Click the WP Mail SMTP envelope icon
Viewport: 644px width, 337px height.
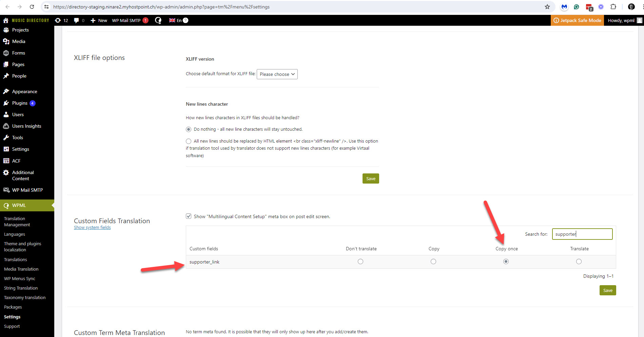coord(6,190)
